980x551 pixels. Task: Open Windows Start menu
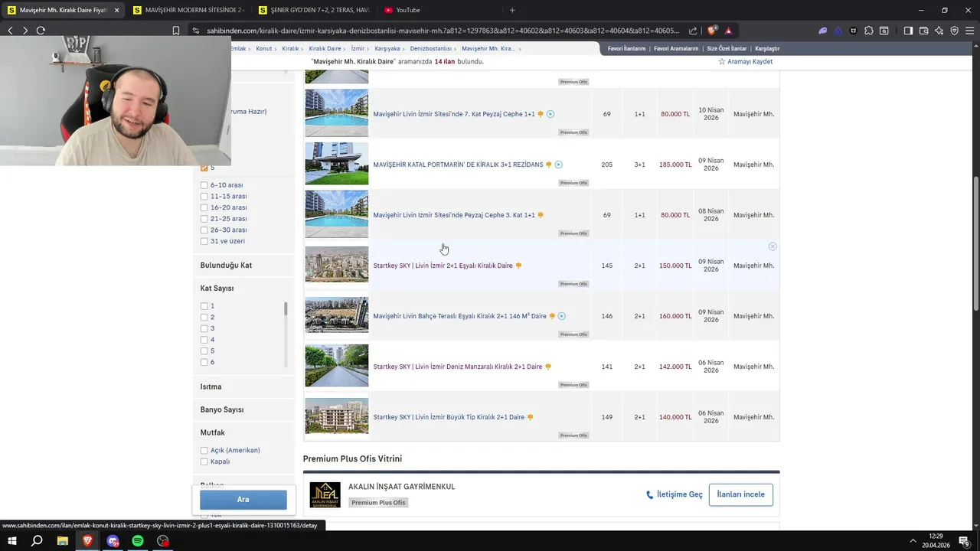point(11,541)
